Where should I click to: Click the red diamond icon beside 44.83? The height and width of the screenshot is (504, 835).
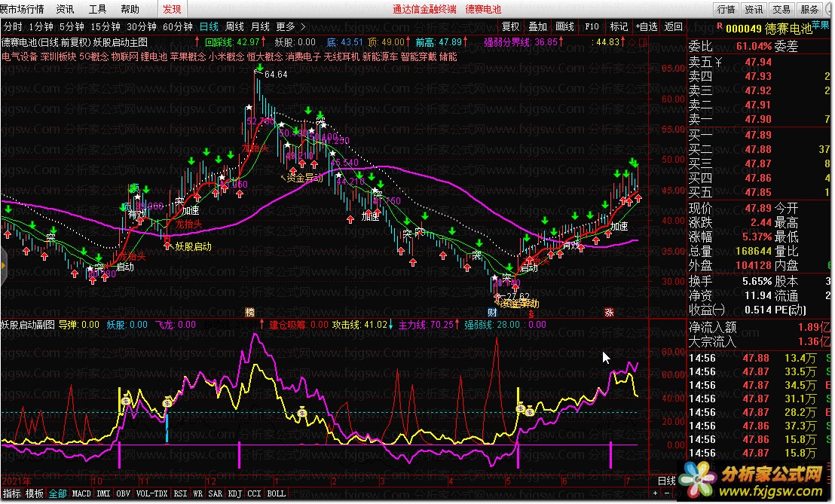(x=632, y=42)
